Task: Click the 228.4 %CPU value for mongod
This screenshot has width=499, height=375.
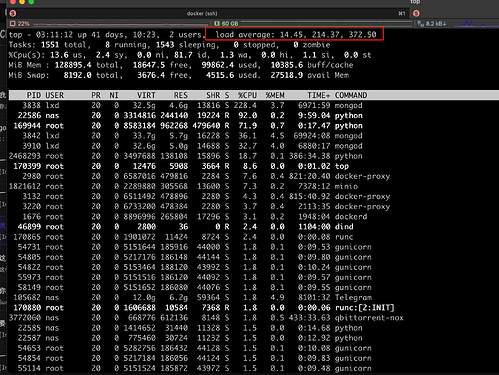Action: [x=245, y=105]
